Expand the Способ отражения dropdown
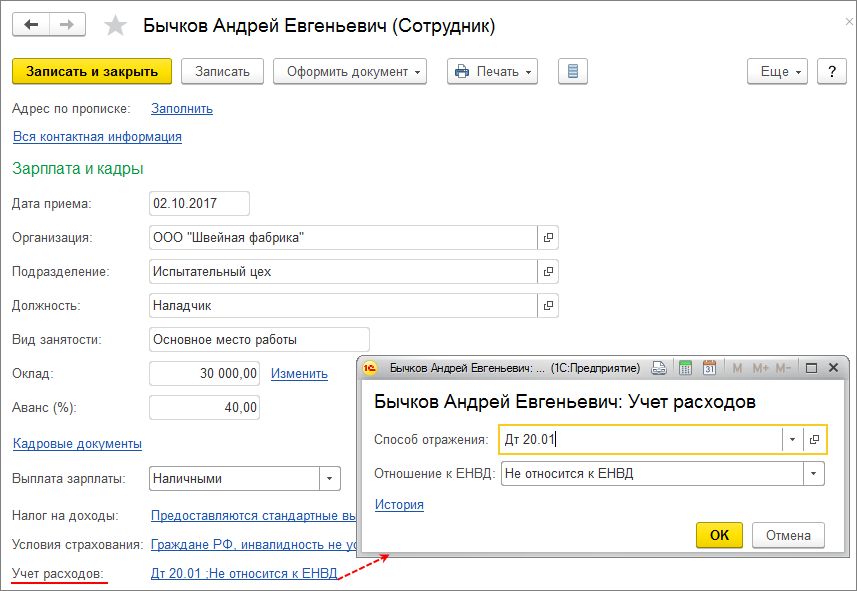The height and width of the screenshot is (591, 857). point(792,439)
